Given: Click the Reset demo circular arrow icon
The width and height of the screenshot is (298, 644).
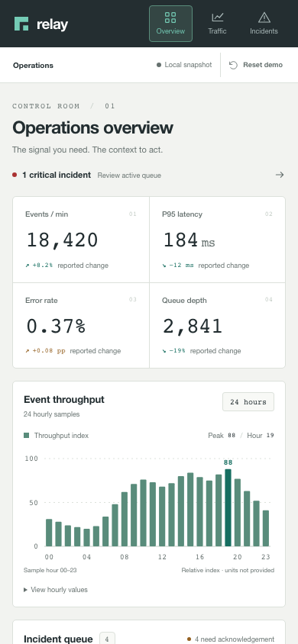Looking at the screenshot, I should (234, 65).
